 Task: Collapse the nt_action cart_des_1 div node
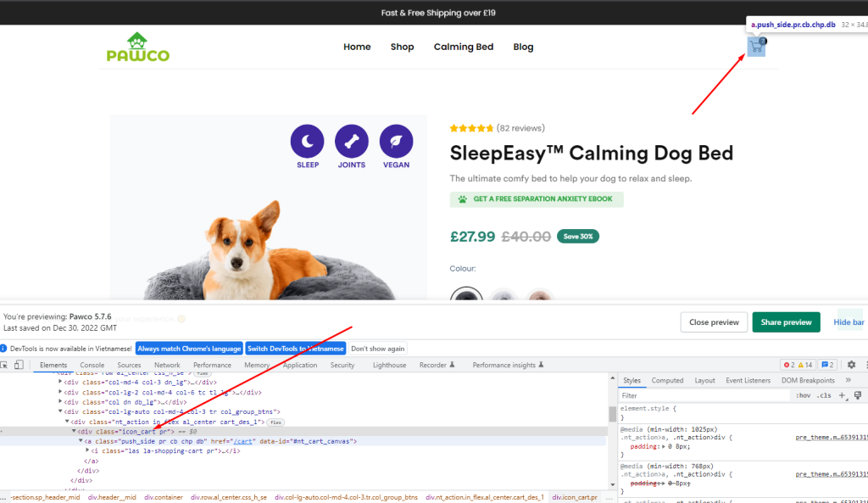tap(67, 422)
